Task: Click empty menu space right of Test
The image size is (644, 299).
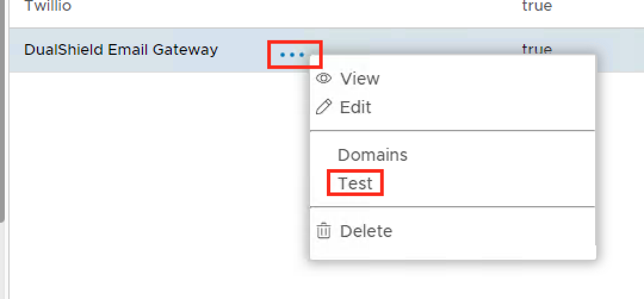Action: click(489, 183)
